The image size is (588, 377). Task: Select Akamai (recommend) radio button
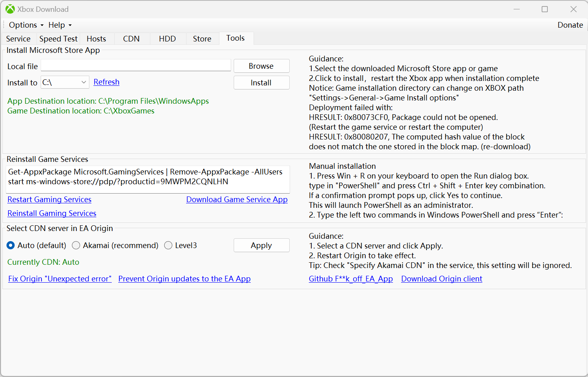pos(115,245)
